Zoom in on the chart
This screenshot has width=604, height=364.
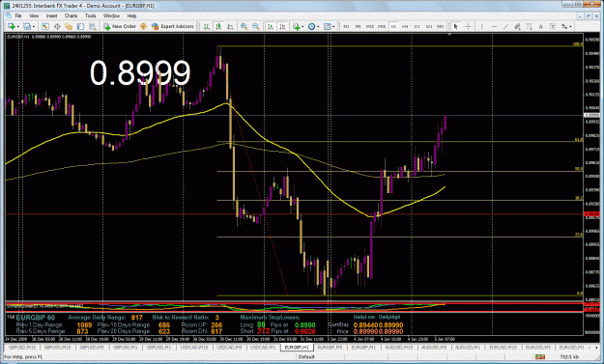[244, 26]
